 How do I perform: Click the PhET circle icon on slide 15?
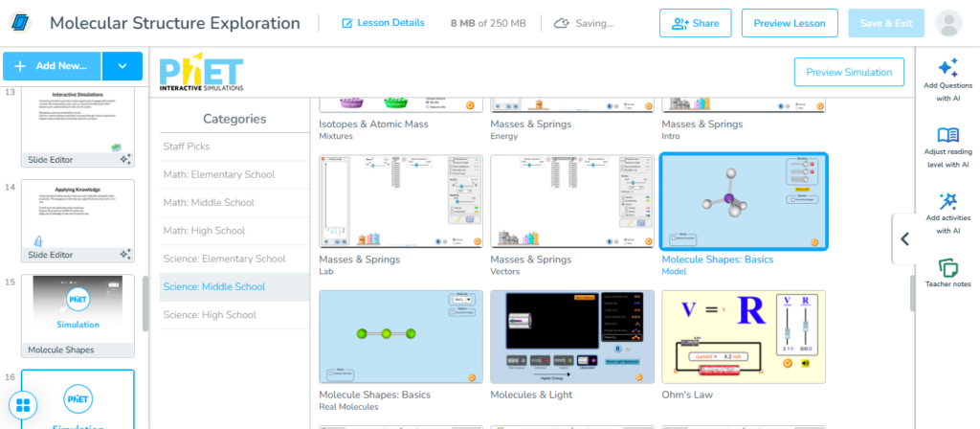[x=78, y=300]
